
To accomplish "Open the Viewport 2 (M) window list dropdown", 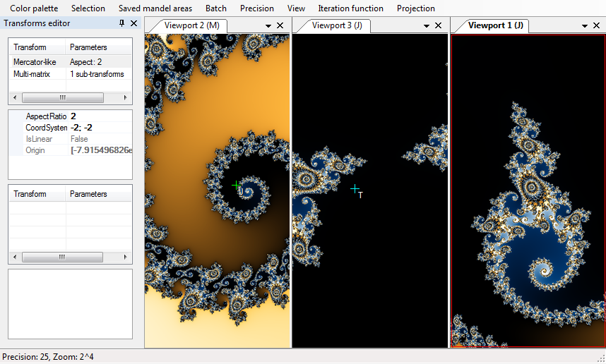I will click(268, 25).
